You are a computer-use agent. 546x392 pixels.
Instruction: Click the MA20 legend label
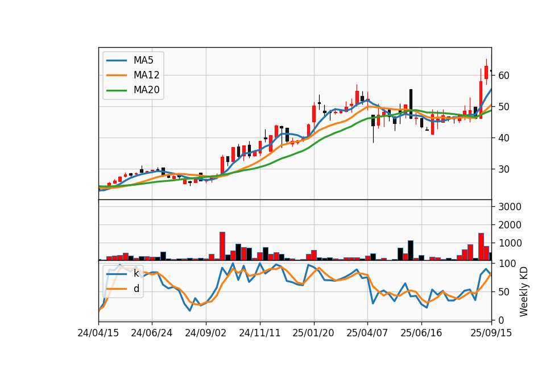tap(146, 90)
